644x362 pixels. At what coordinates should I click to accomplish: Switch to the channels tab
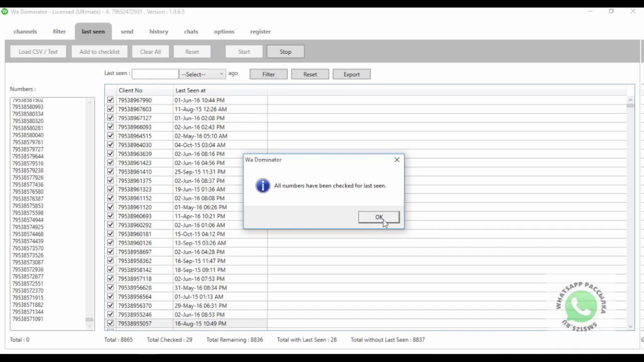click(x=25, y=31)
